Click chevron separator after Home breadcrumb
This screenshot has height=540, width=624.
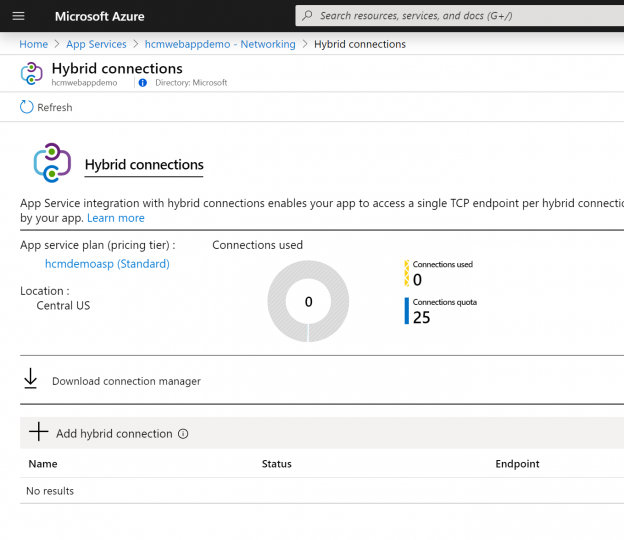tap(57, 44)
